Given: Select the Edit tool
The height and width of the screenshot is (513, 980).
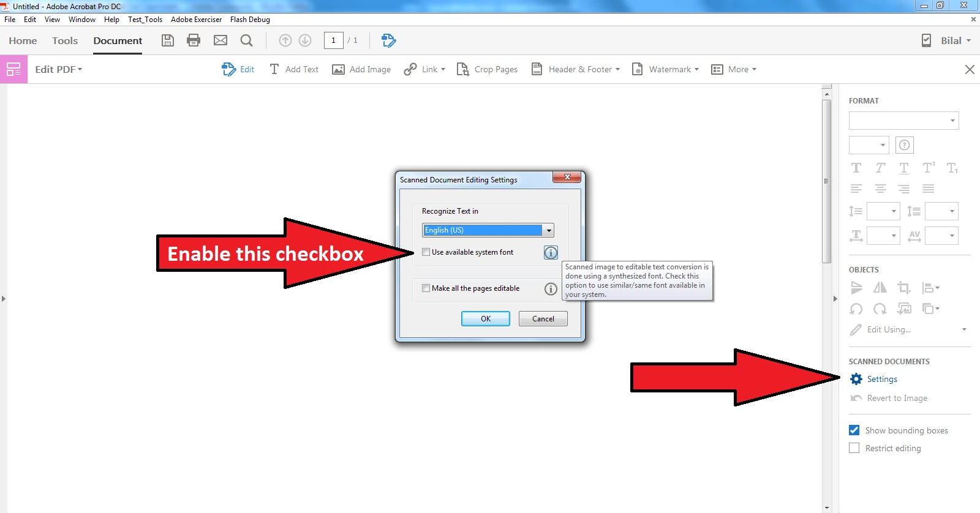Looking at the screenshot, I should [238, 69].
